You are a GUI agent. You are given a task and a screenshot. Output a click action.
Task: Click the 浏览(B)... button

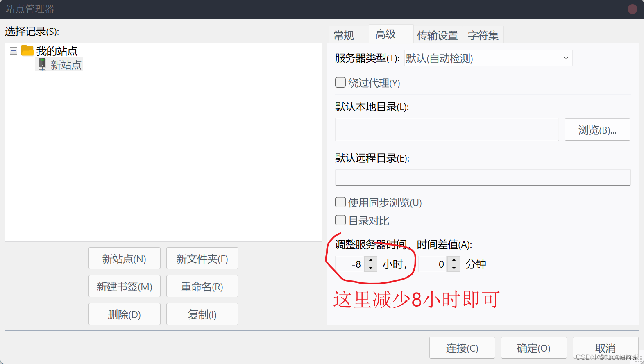pyautogui.click(x=597, y=130)
